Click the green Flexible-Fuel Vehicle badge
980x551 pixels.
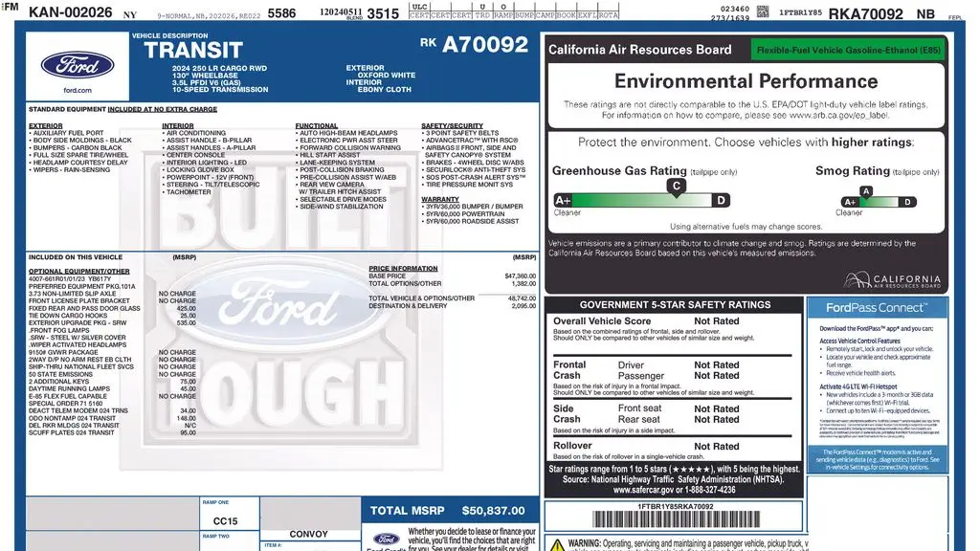[848, 50]
